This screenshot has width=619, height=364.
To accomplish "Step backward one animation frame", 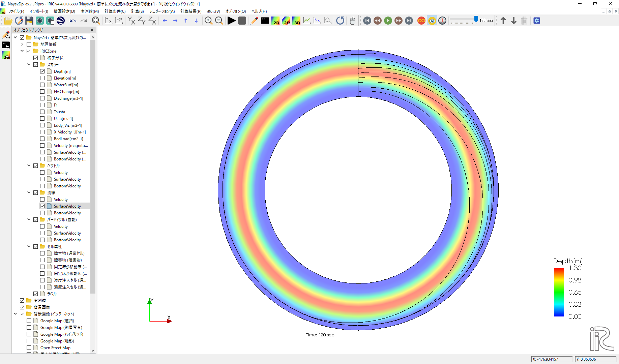I will click(x=378, y=21).
